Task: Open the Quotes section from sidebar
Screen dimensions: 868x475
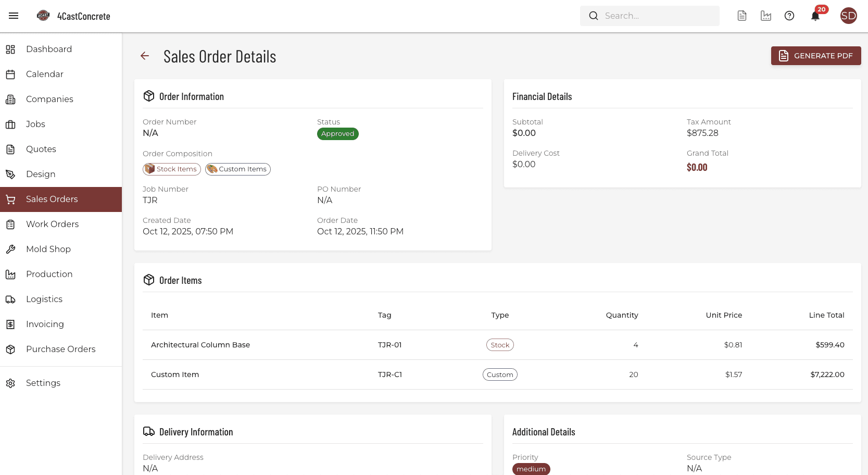Action: point(41,149)
